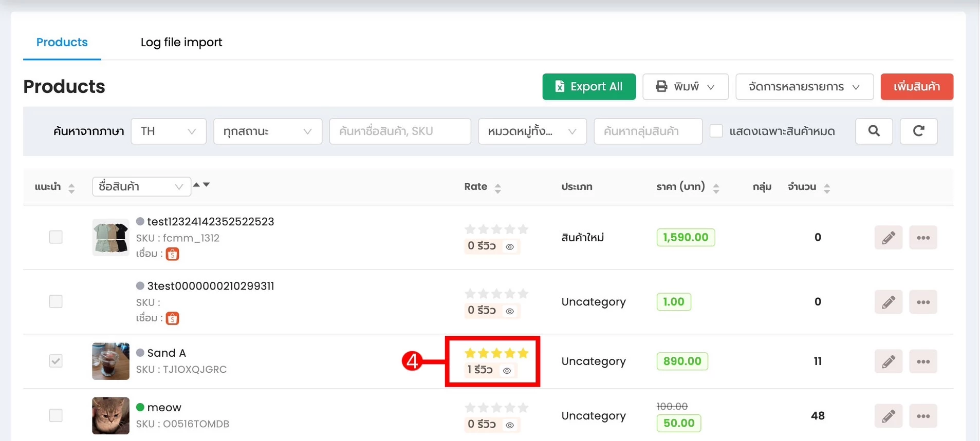The width and height of the screenshot is (980, 441).
Task: Expand the จัดการหลายรายการ dropdown
Action: click(x=804, y=86)
